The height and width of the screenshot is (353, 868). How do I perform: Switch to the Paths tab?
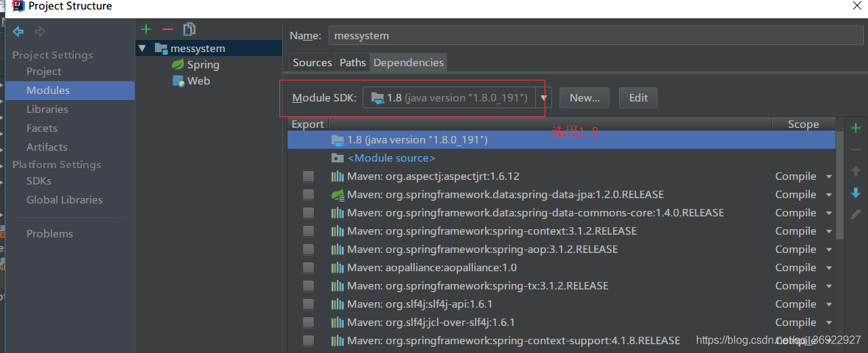coord(352,62)
